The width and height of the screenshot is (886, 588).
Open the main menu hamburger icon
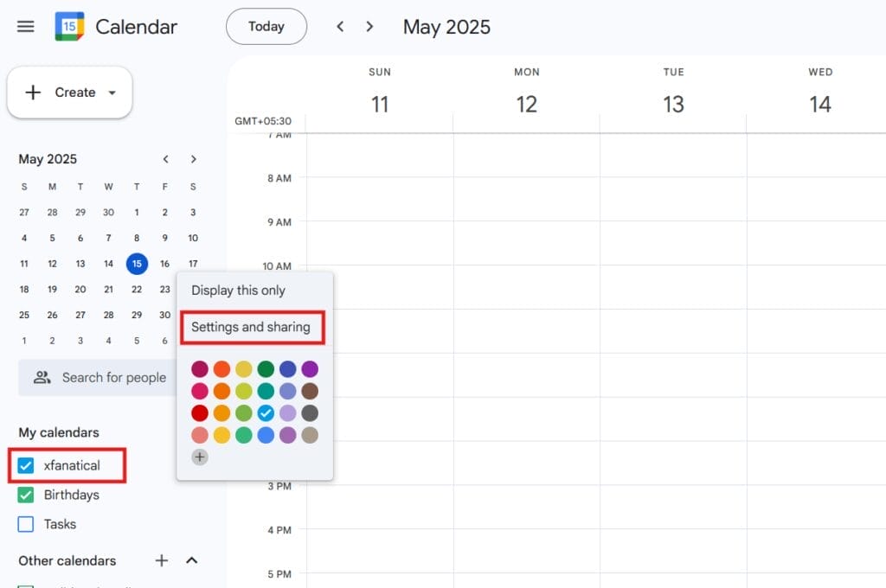tap(26, 26)
